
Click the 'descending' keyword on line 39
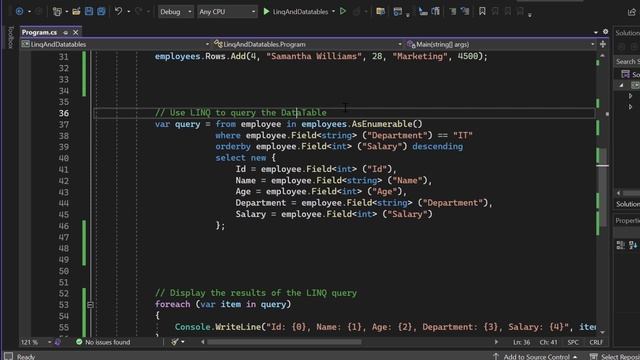click(438, 147)
